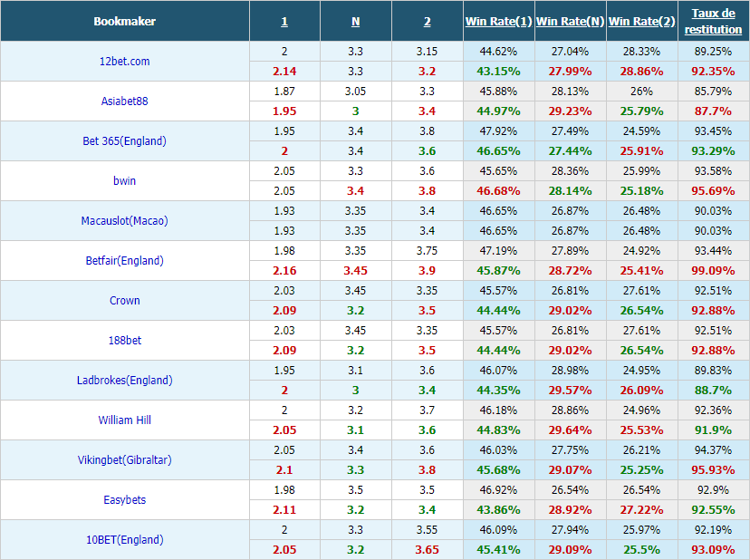Open the bwin bookmaker link
Viewport: 750px width, 560px height.
[x=124, y=181]
